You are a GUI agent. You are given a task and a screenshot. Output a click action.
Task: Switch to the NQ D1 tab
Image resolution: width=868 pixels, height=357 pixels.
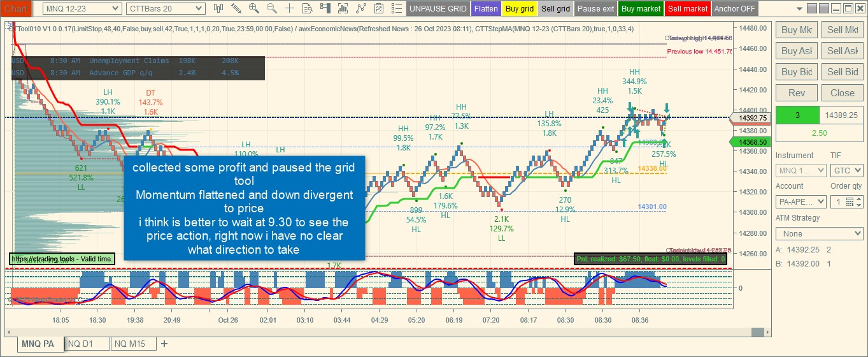[x=87, y=344]
